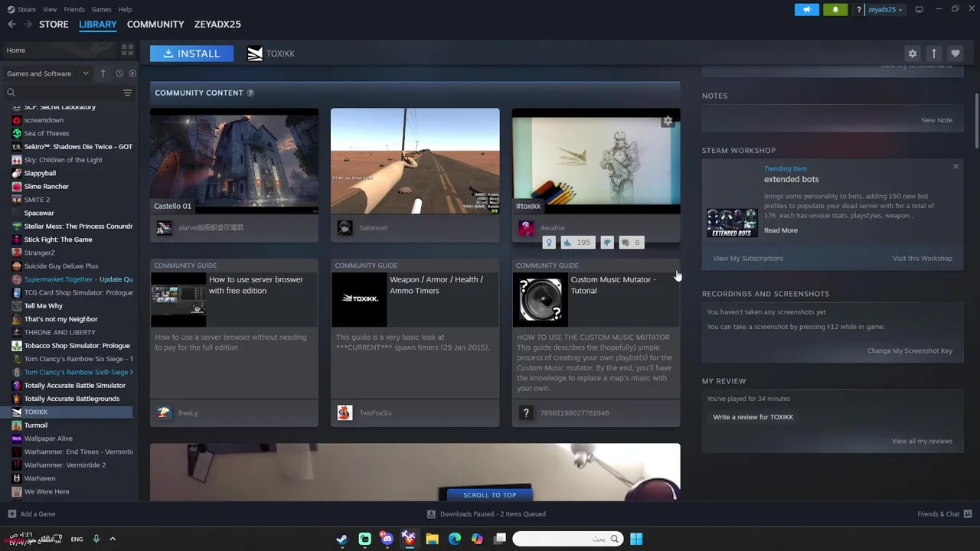Image resolution: width=980 pixels, height=551 pixels.
Task: Click View My Subscriptions
Action: pos(748,259)
